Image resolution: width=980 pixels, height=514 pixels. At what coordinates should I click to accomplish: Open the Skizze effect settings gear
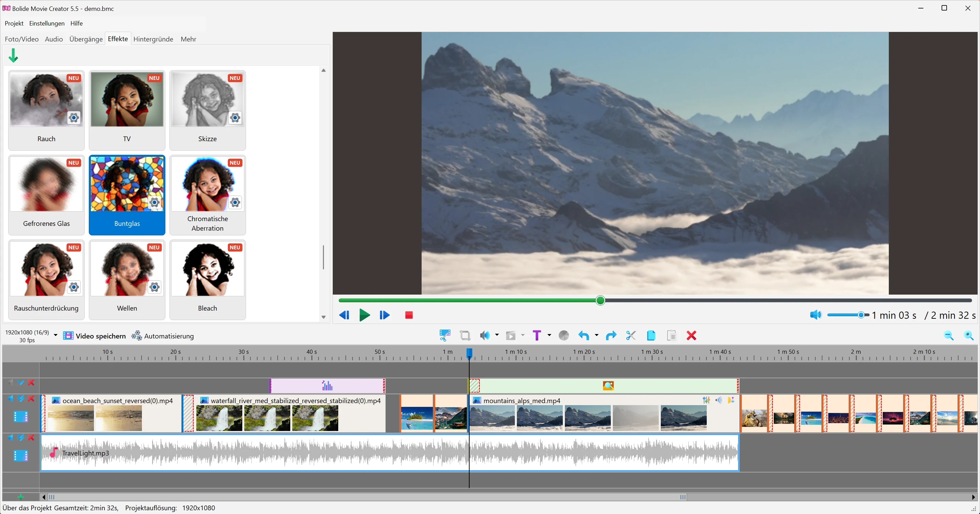coord(235,118)
